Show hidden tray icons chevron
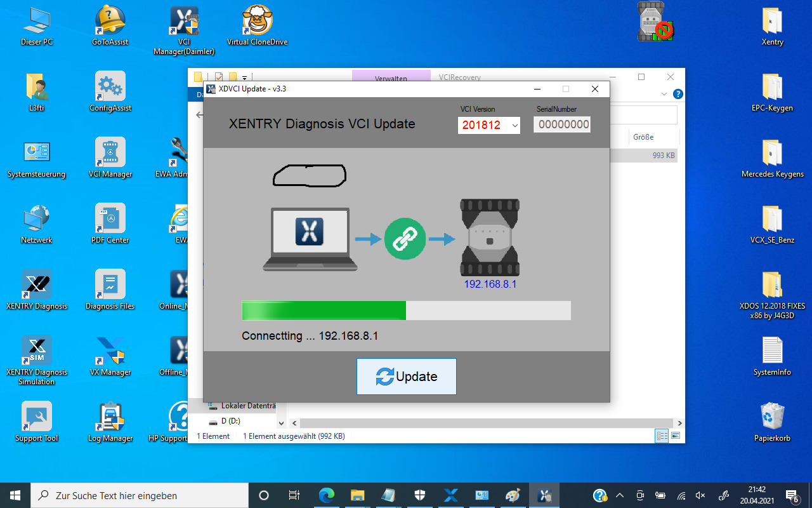 620,495
